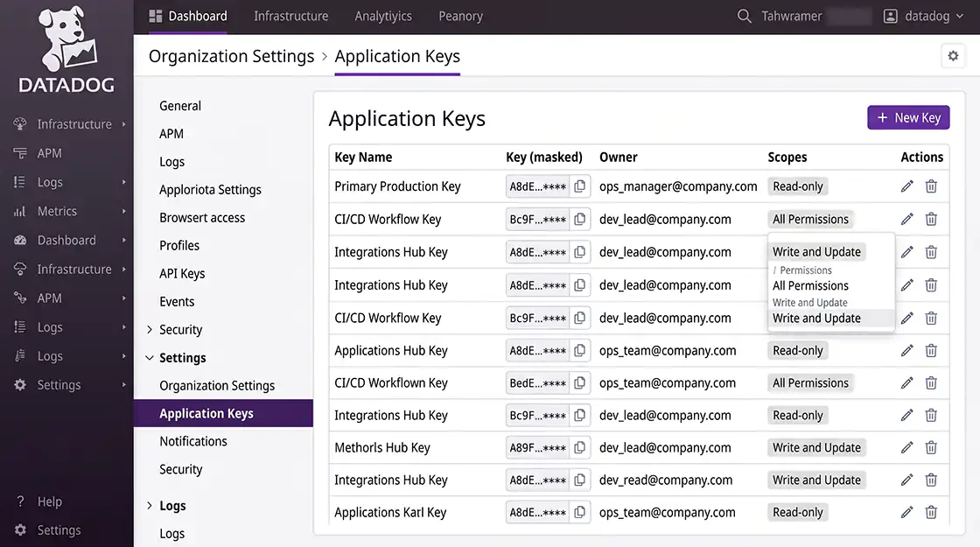This screenshot has height=547, width=980.
Task: Delete the Applications Hub Key
Action: 931,351
